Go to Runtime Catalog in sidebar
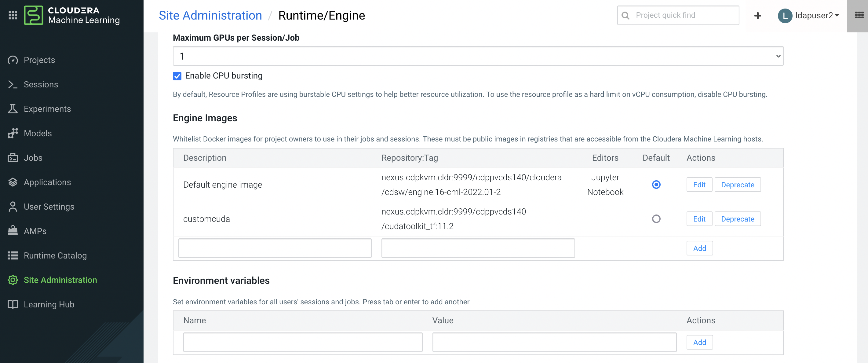The width and height of the screenshot is (868, 363). coord(55,255)
